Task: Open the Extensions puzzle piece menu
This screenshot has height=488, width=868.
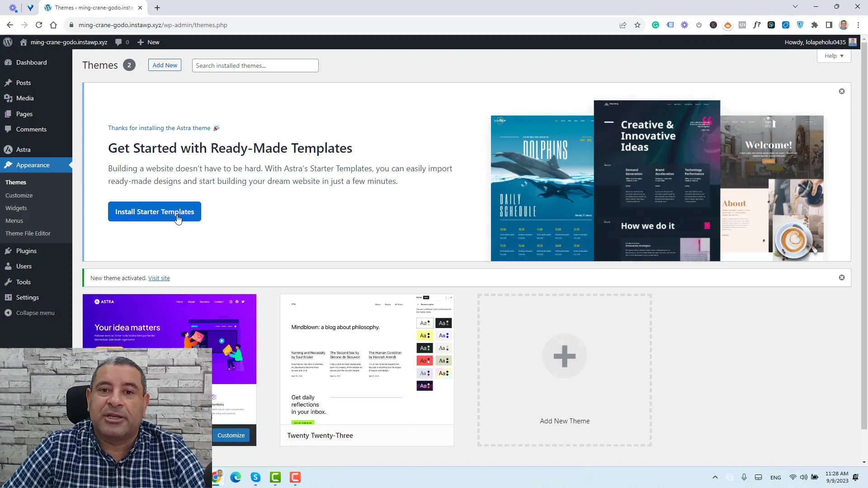Action: coord(815,25)
